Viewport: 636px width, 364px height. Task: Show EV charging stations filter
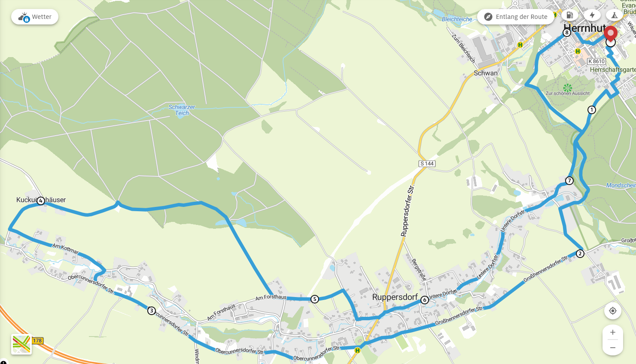tap(592, 15)
